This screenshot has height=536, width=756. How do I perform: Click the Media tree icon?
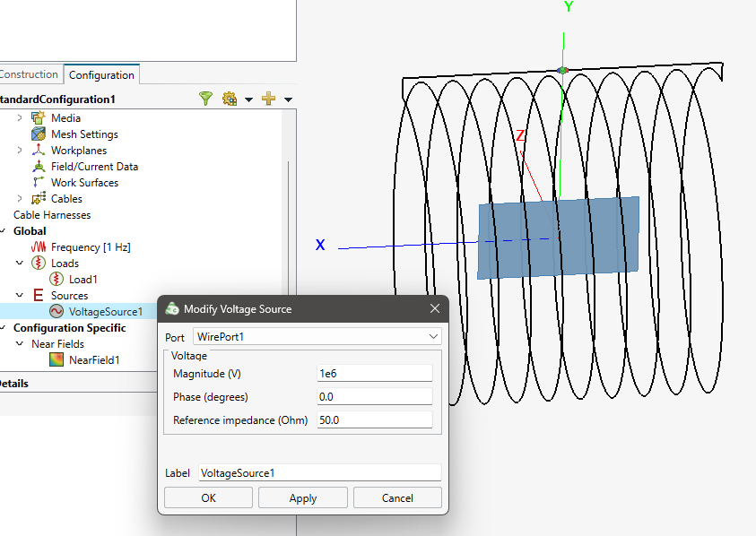pyautogui.click(x=38, y=117)
